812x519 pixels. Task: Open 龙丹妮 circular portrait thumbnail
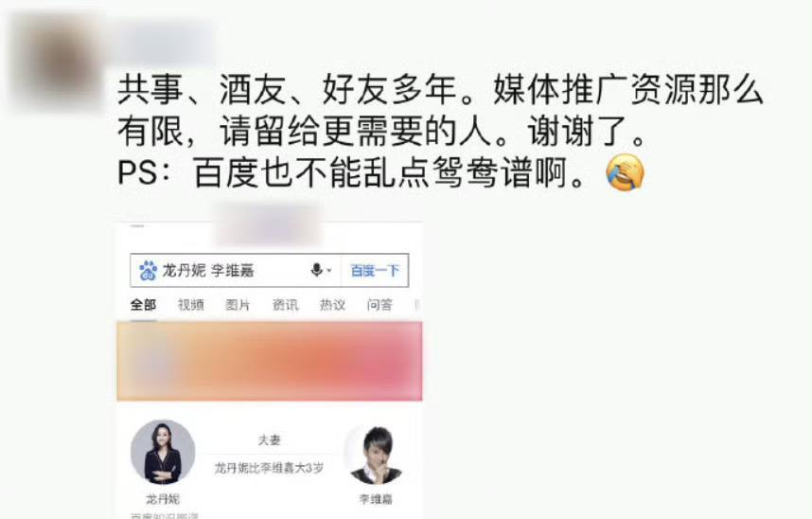pos(163,452)
